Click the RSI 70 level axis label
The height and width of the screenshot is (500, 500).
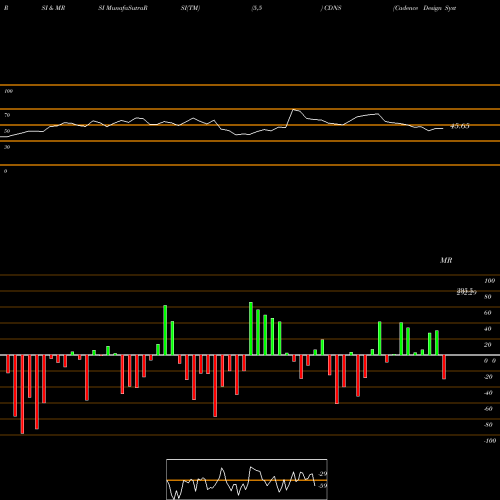pos(7,115)
